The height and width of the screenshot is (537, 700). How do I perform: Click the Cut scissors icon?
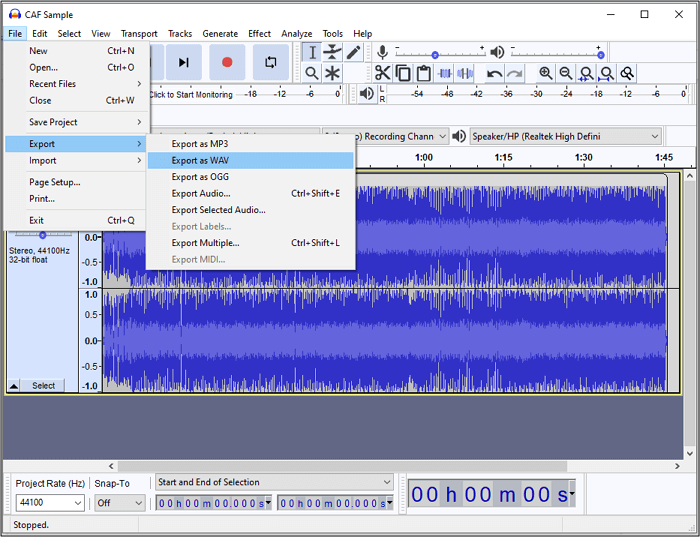382,73
